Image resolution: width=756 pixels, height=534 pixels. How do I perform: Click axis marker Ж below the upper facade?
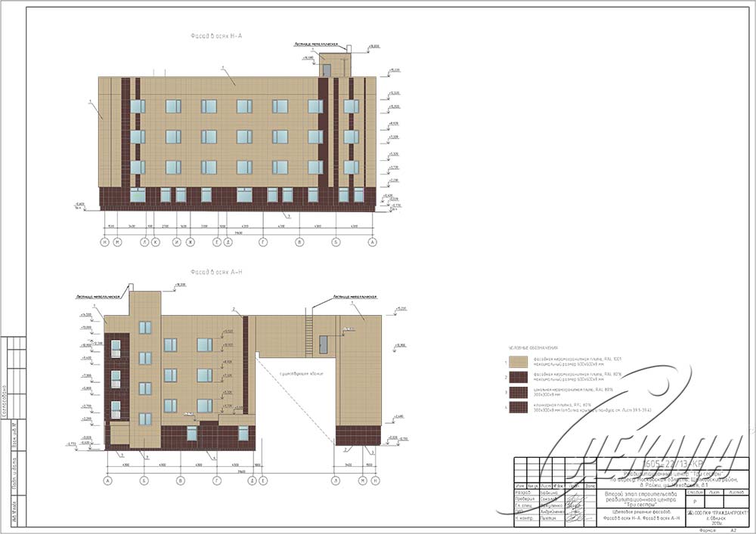click(x=191, y=242)
